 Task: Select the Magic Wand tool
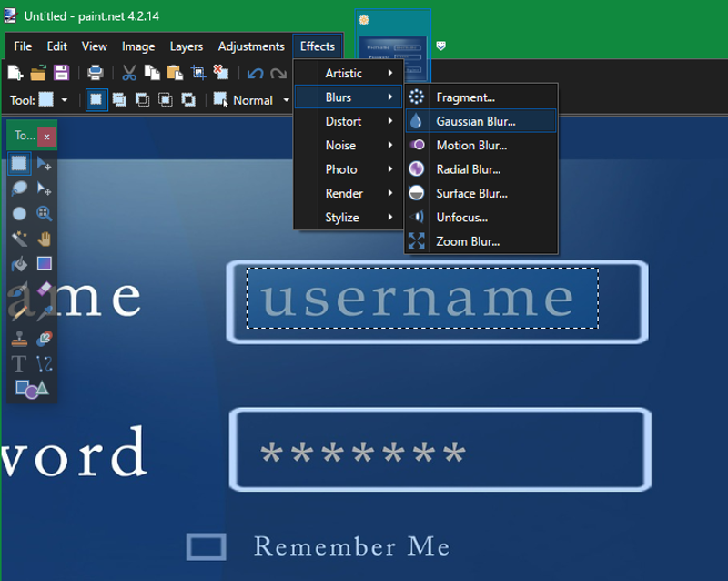point(19,239)
